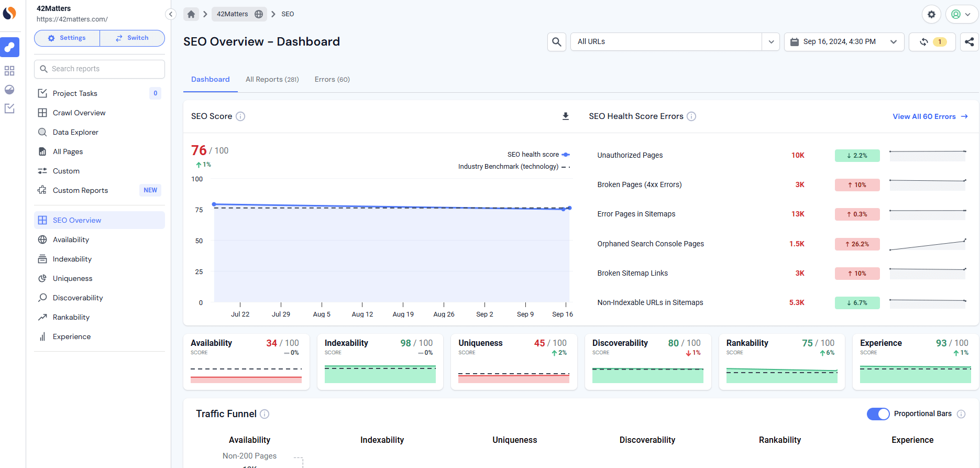Select the link tool icon in left rail
The height and width of the screenshot is (468, 980).
[9, 47]
